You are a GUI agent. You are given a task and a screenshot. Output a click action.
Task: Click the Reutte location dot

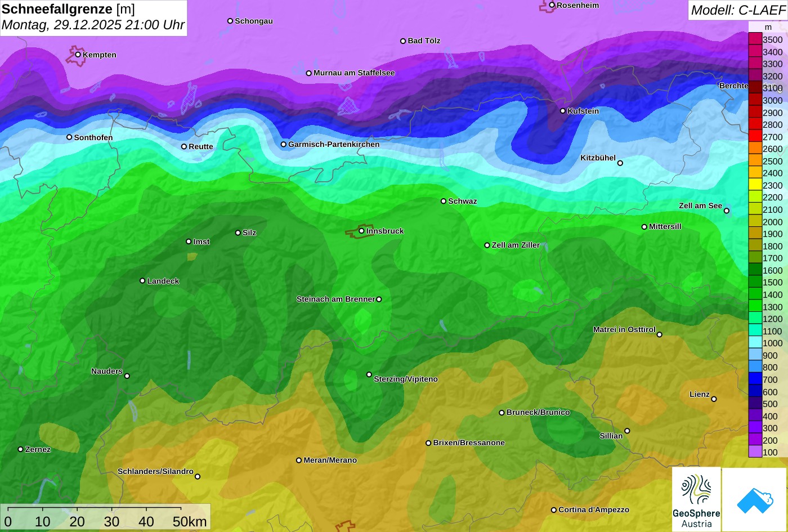(183, 146)
